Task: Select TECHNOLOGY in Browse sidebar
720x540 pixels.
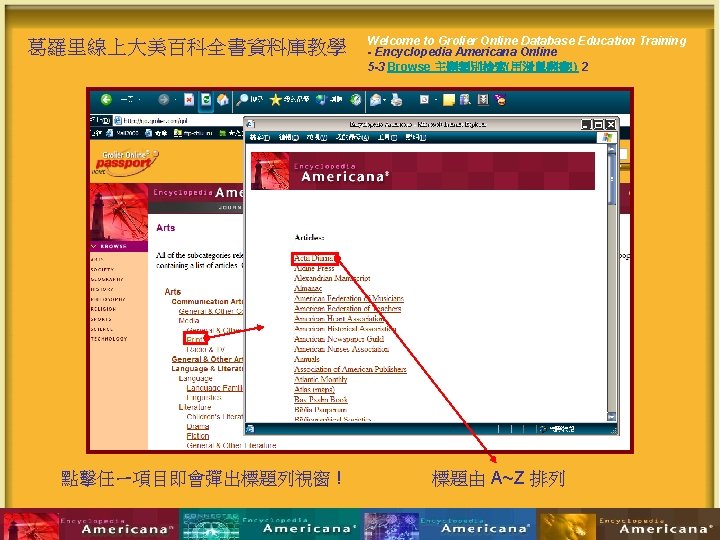Action: (x=109, y=339)
